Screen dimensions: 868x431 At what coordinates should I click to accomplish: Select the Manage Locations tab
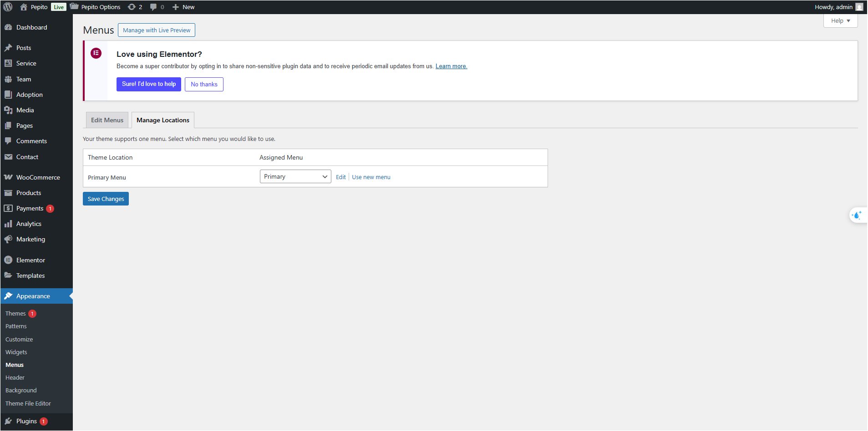click(x=163, y=120)
